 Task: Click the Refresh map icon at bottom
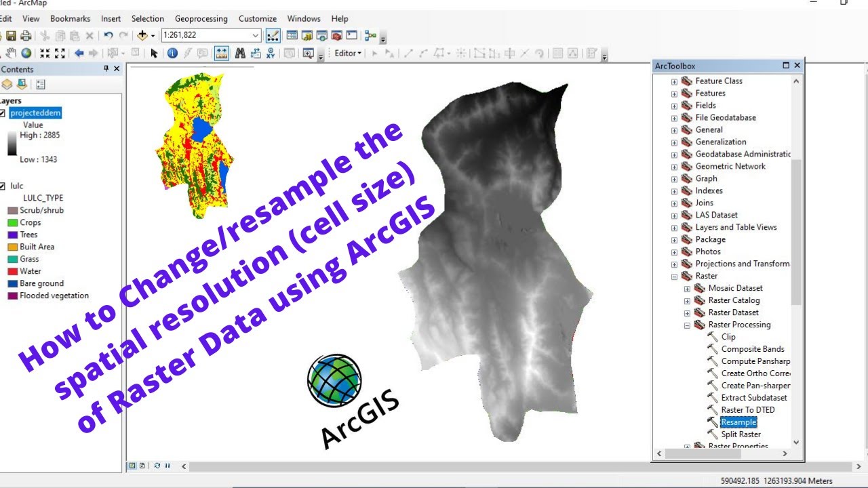pyautogui.click(x=157, y=466)
